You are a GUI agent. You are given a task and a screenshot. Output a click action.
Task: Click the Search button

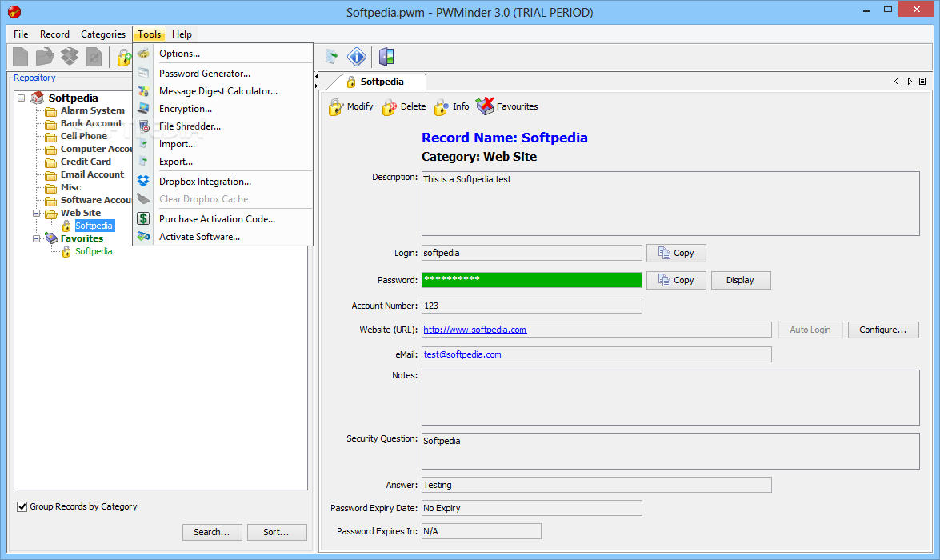(212, 533)
